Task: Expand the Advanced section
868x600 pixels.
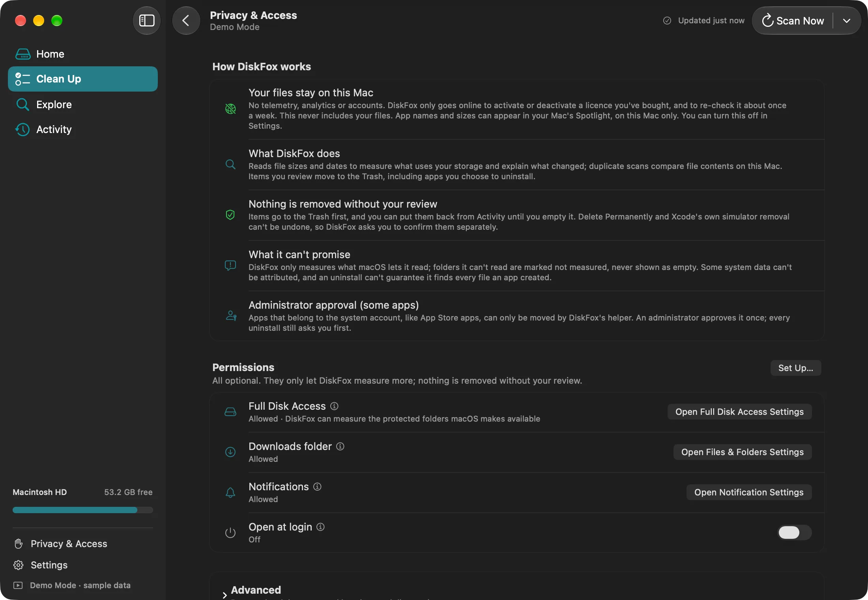Action: [224, 595]
